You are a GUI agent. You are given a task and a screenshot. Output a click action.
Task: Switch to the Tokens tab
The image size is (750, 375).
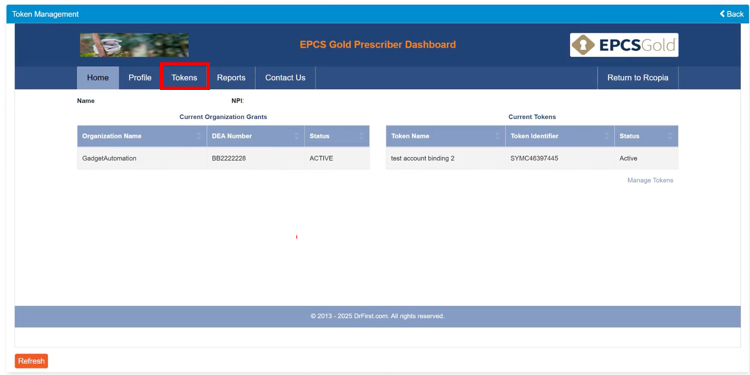[184, 77]
